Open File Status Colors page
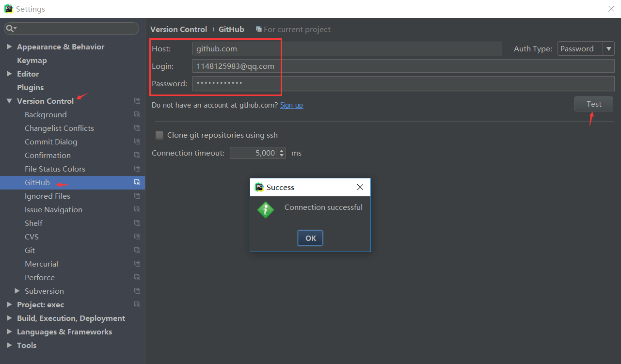Viewport: 621px width, 364px height. [x=55, y=169]
